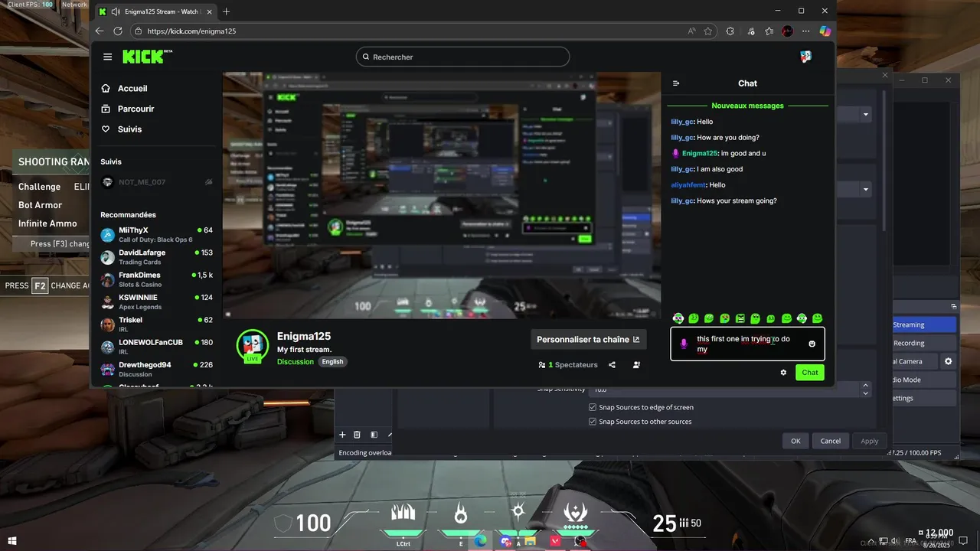Open the Kick profile avatar menu
This screenshot has width=980, height=551.
pos(805,57)
